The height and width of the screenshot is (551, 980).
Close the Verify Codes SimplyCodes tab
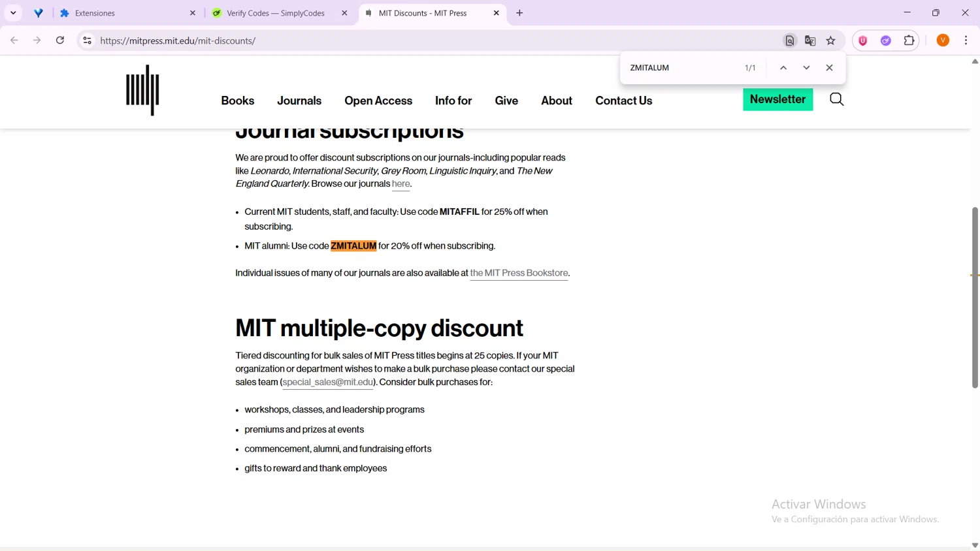pos(344,13)
